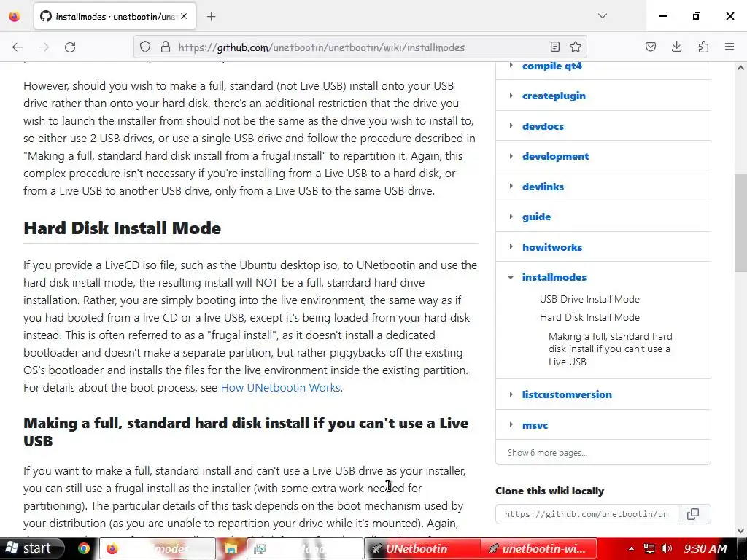Click the padlock site info icon
Viewport: 747px width, 560px height.
click(x=166, y=47)
